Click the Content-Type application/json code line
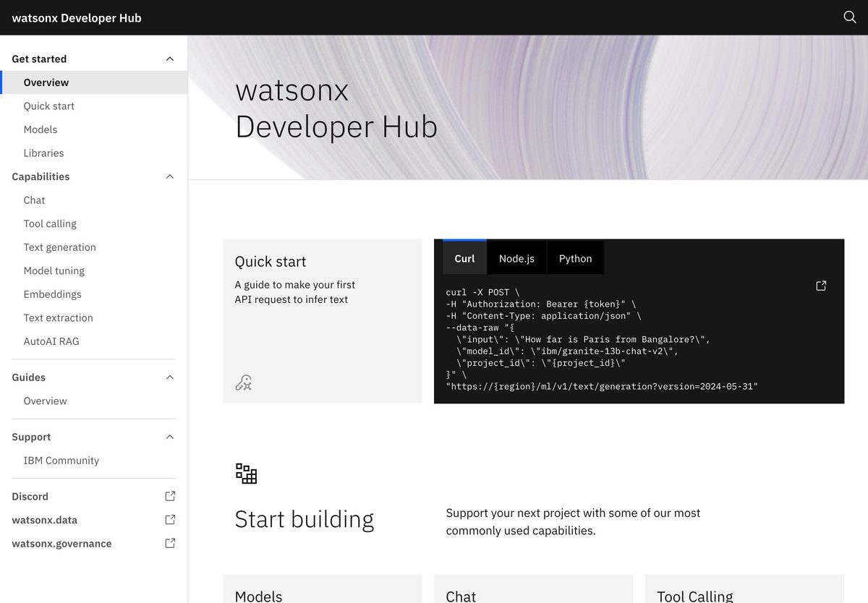This screenshot has width=868, height=603. tap(544, 316)
